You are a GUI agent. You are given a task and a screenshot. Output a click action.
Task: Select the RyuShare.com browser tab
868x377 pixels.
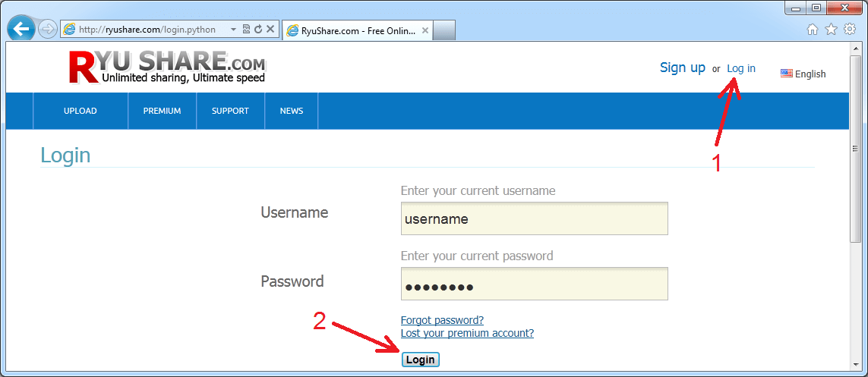click(x=358, y=31)
